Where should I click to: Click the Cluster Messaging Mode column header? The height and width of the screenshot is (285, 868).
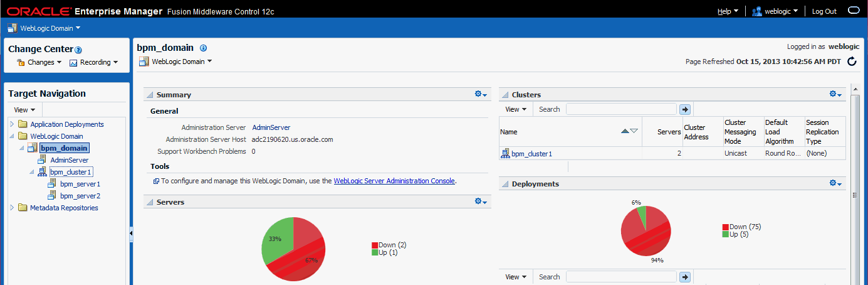743,132
